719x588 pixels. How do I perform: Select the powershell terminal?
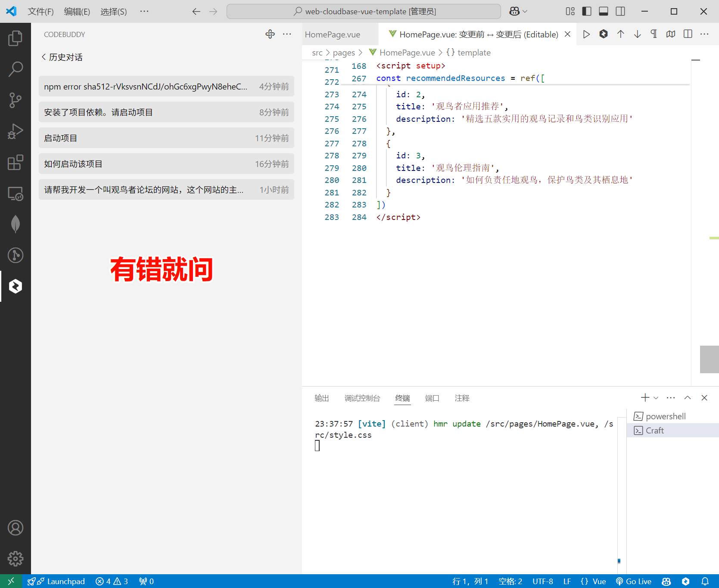pyautogui.click(x=673, y=416)
